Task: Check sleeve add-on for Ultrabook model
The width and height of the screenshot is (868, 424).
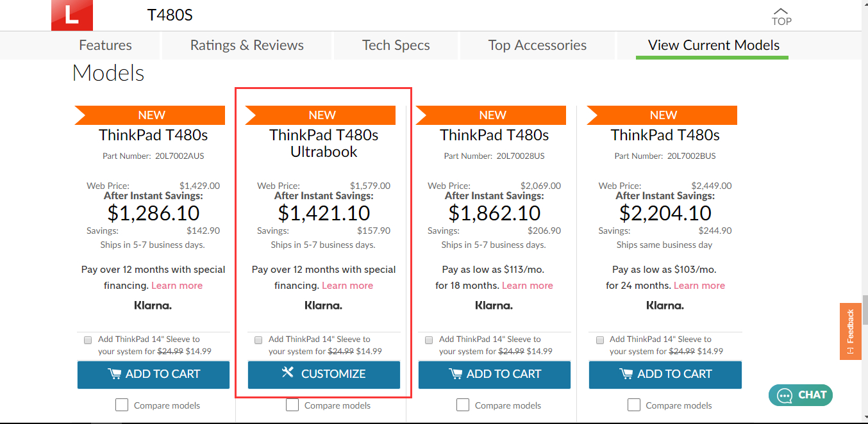Action: coord(258,340)
